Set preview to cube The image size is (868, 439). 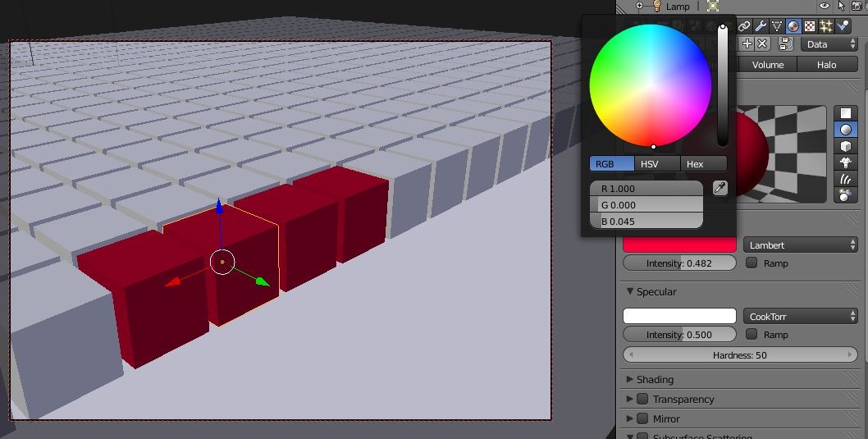[845, 146]
